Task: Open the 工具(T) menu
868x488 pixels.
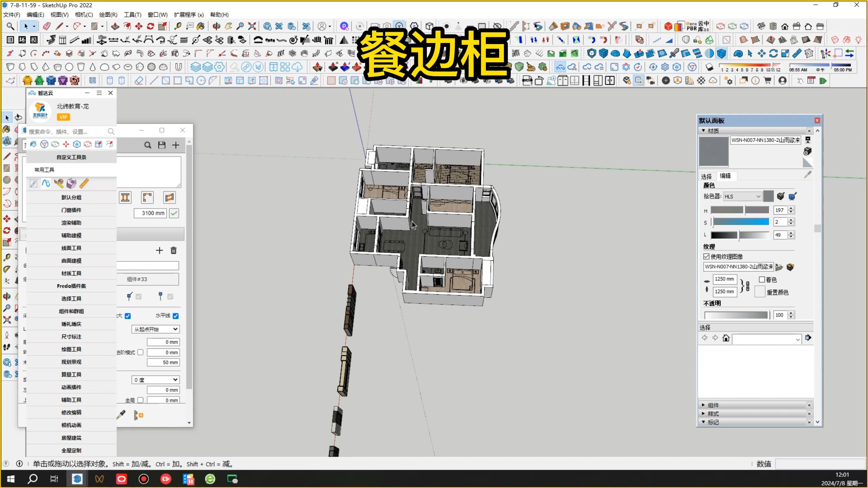Action: point(132,15)
